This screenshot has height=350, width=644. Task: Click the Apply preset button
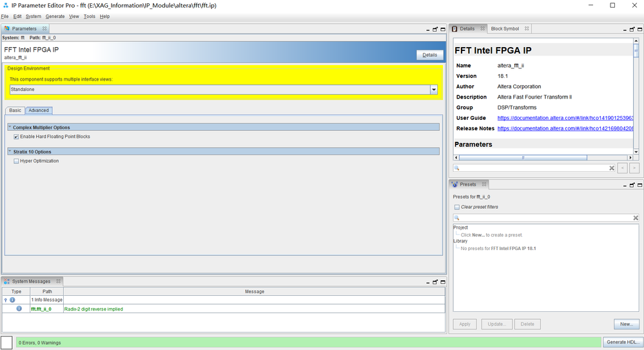pos(465,324)
